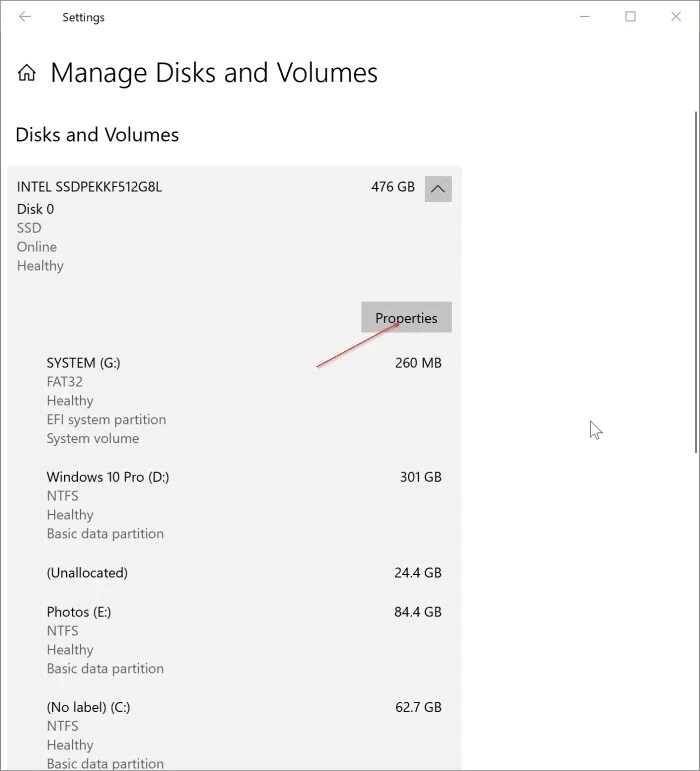Viewport: 700px width, 771px height.
Task: Select the Photos (E:) volume
Action: (244, 640)
